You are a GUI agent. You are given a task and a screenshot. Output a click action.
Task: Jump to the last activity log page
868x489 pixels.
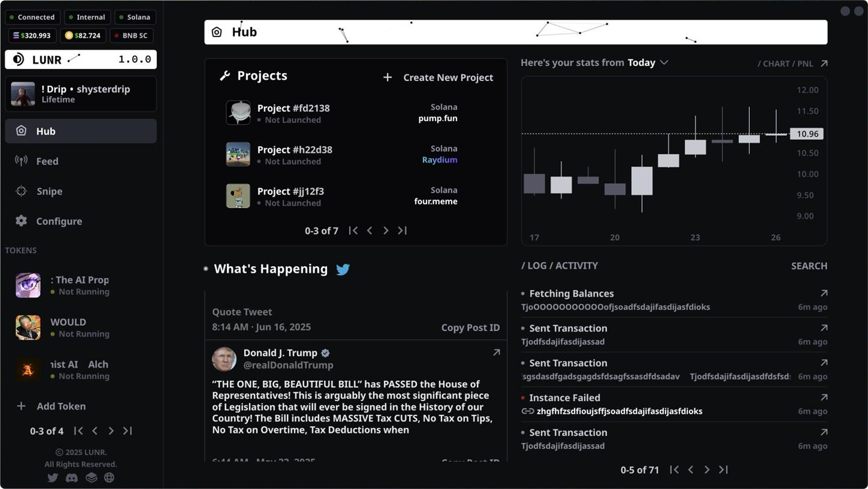[x=723, y=470]
